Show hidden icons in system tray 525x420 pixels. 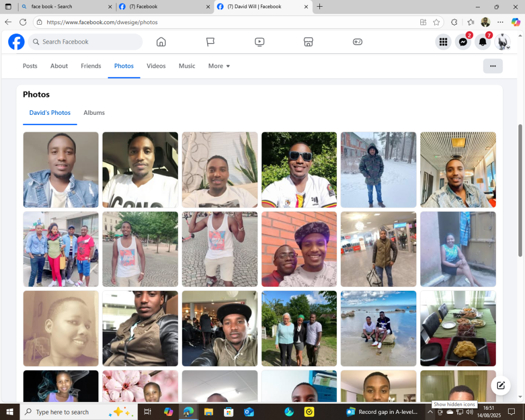pyautogui.click(x=430, y=412)
